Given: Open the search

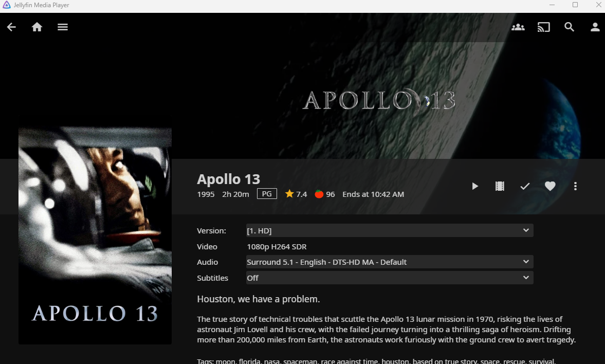Looking at the screenshot, I should [x=569, y=27].
